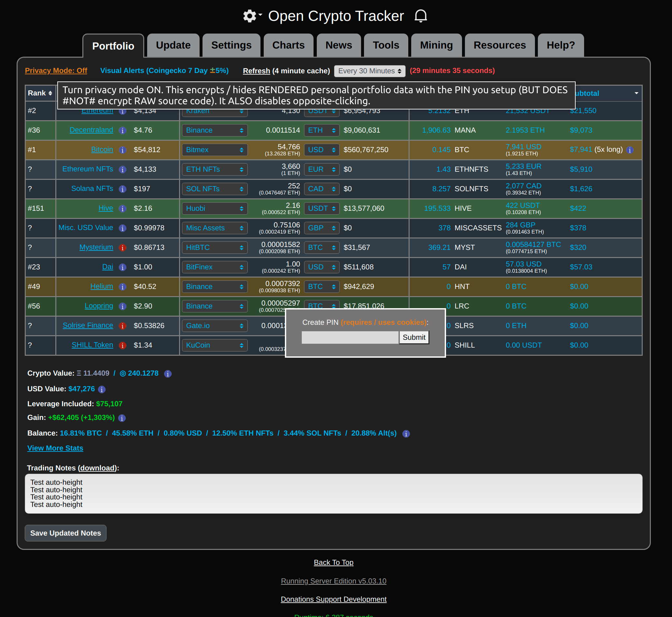
Task: Switch to the Update tab
Action: (x=173, y=45)
